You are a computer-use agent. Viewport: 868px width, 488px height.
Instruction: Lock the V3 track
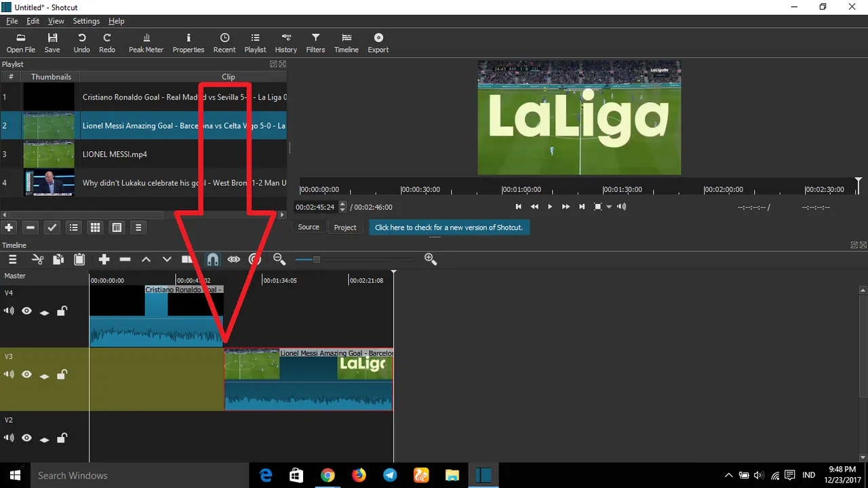[x=62, y=374]
